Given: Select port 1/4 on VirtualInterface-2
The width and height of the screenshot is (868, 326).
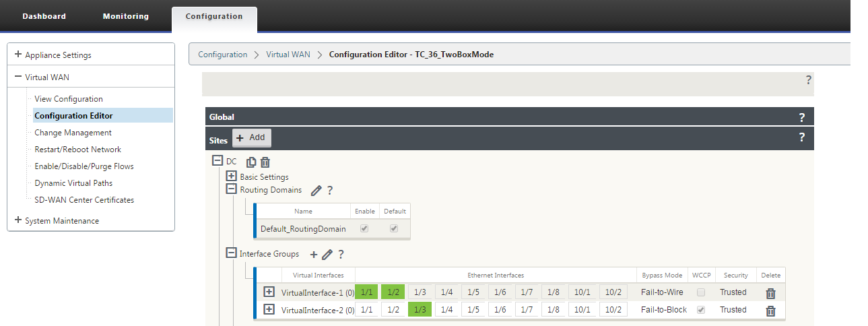Looking at the screenshot, I should pyautogui.click(x=447, y=310).
